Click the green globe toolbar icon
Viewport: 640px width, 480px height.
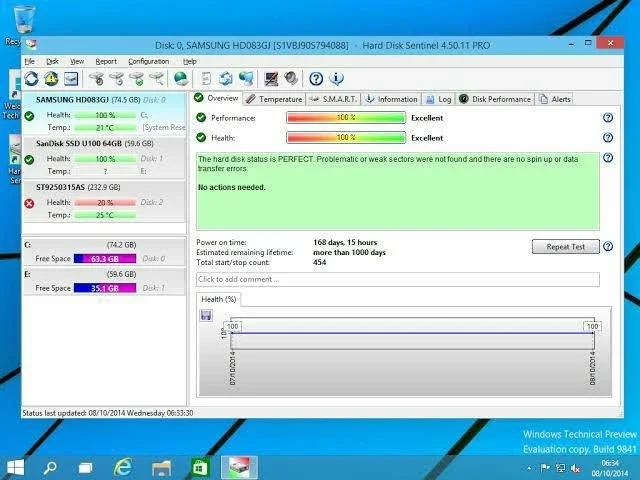point(181,78)
